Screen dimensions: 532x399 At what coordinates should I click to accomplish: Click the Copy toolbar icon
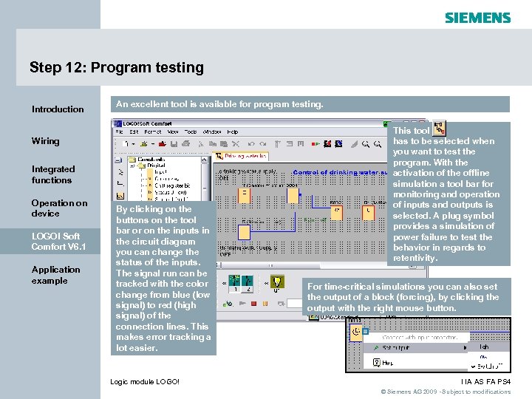[213, 144]
